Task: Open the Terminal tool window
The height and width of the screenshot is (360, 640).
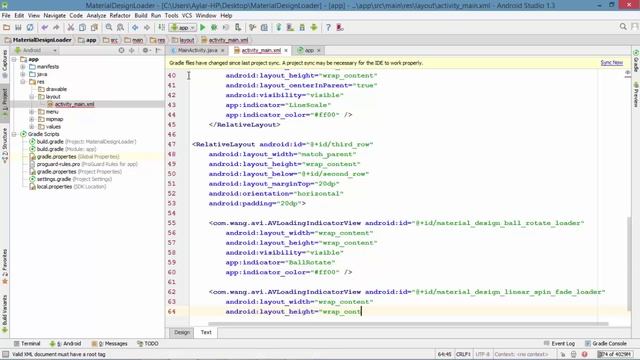Action: click(x=27, y=344)
